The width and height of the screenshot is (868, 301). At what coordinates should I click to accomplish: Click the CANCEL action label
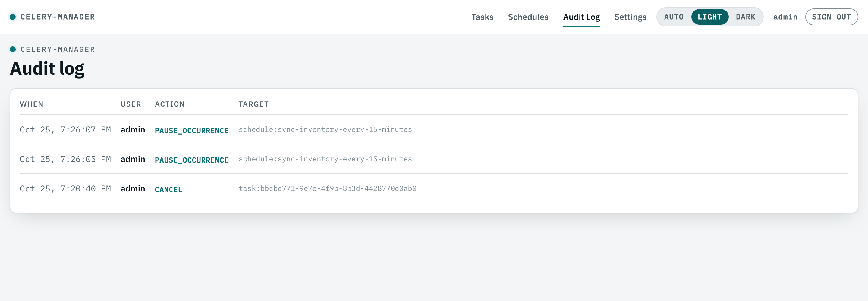168,190
